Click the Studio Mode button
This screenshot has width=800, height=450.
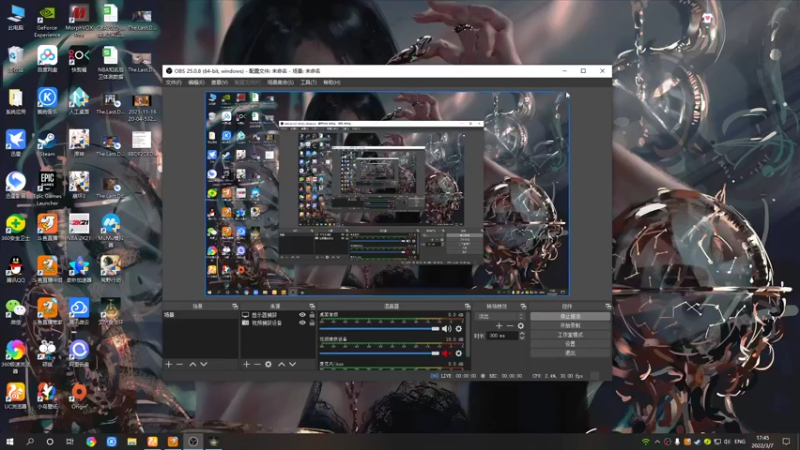click(x=570, y=335)
